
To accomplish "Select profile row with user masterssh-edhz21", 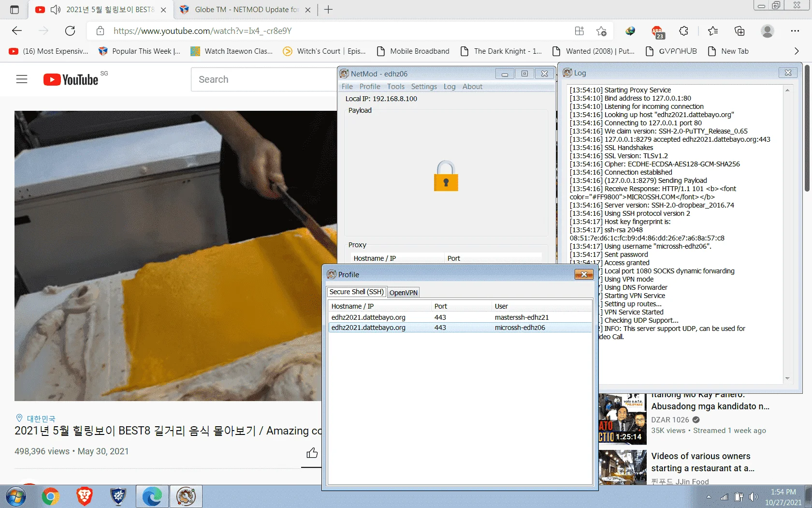I will [x=460, y=317].
